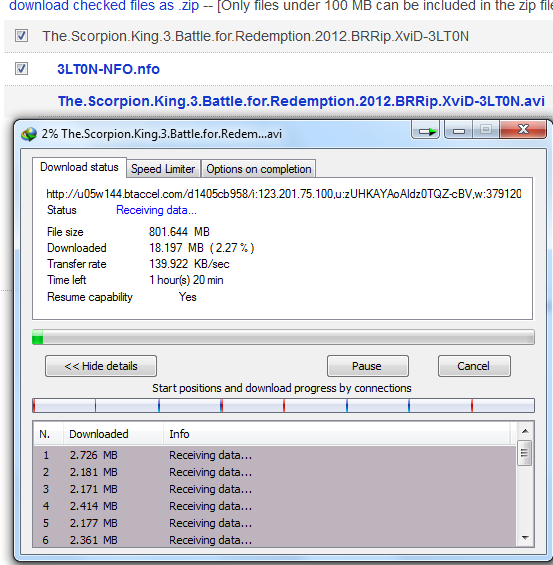The height and width of the screenshot is (565, 553).
Task: Select connection row 3 with 2.171 MB
Action: coord(275,489)
